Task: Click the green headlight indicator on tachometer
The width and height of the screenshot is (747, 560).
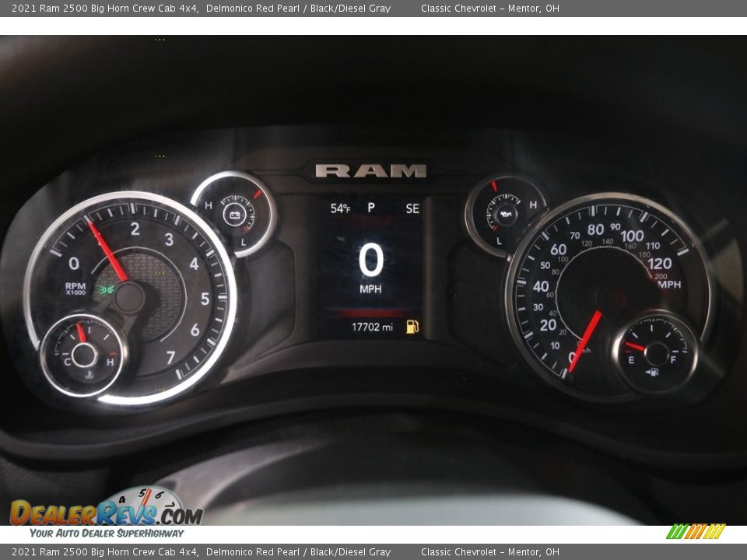Action: pos(107,289)
